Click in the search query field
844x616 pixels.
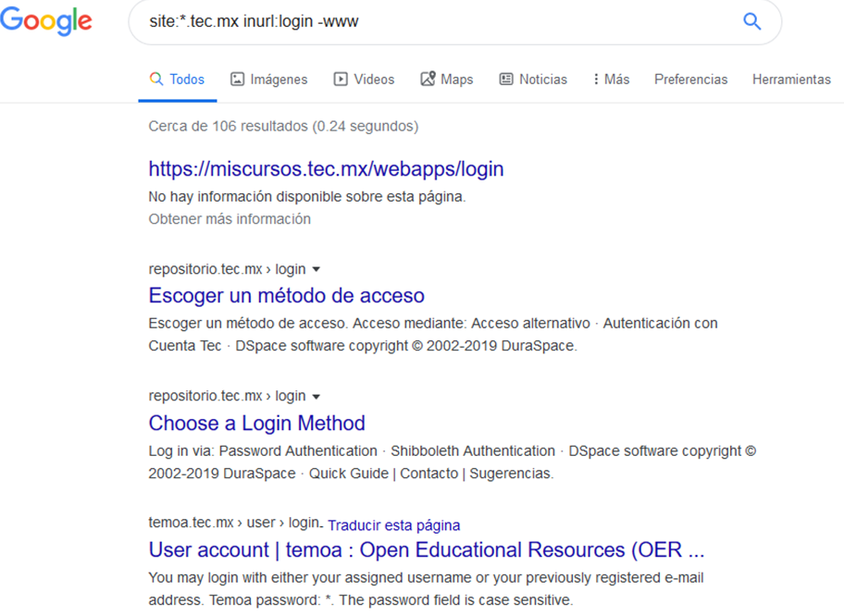(x=435, y=21)
